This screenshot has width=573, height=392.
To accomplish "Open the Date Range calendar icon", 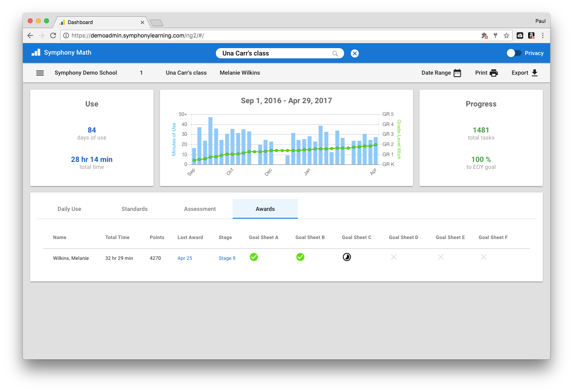I will tap(458, 73).
